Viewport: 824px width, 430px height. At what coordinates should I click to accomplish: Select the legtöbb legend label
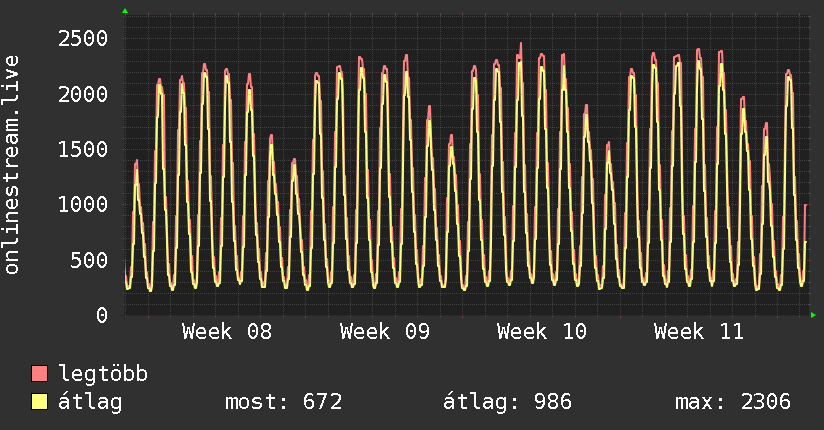104,375
